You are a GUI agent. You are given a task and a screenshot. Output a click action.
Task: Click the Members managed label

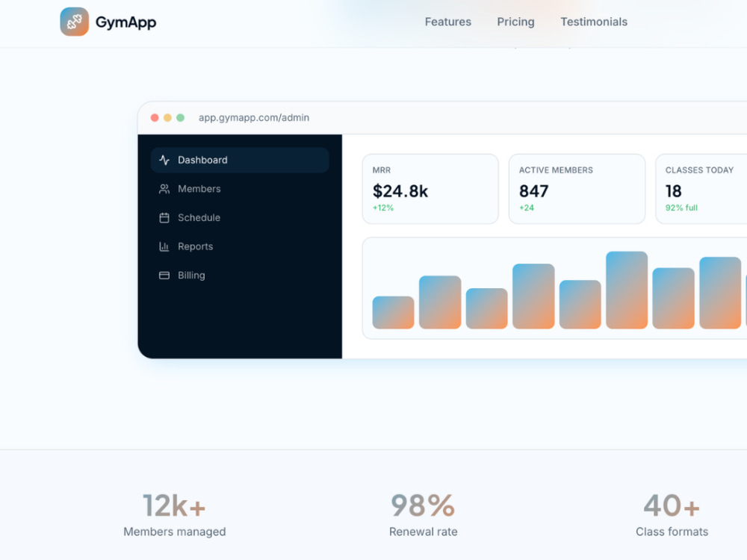174,532
